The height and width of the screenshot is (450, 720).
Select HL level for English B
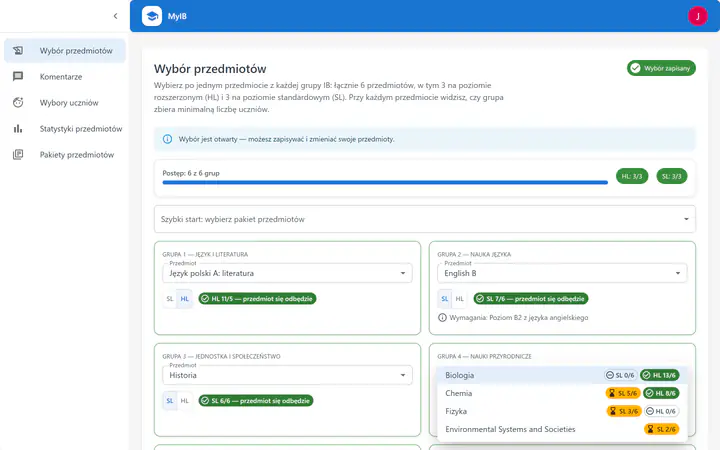pyautogui.click(x=459, y=298)
